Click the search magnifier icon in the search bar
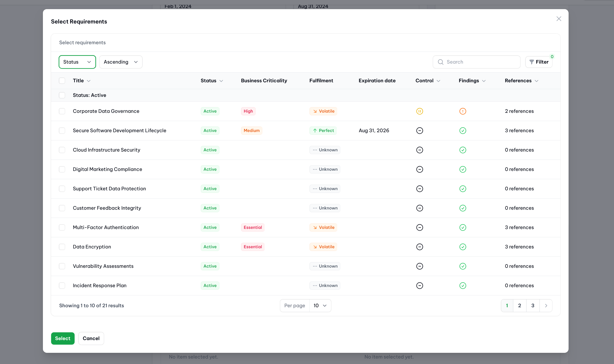The width and height of the screenshot is (614, 364). (x=441, y=62)
